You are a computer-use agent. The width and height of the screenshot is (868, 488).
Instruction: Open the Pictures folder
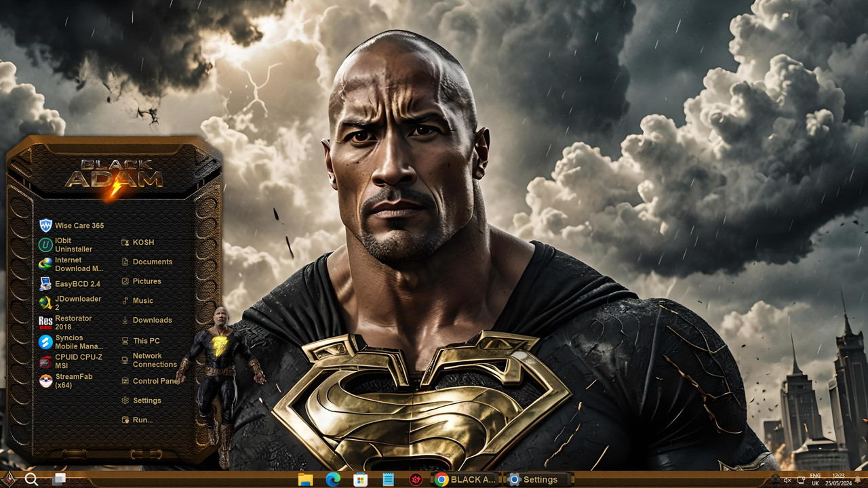(x=142, y=281)
